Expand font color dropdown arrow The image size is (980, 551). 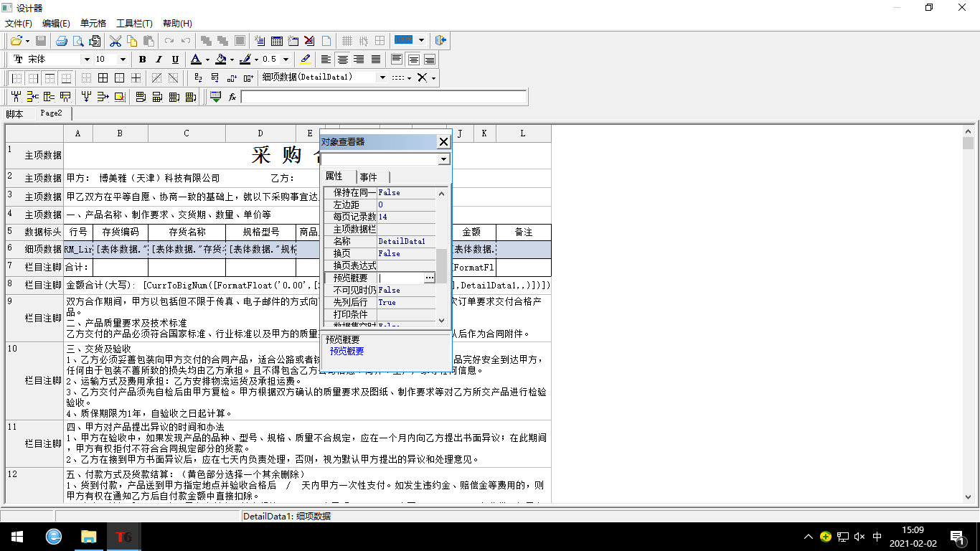click(207, 59)
